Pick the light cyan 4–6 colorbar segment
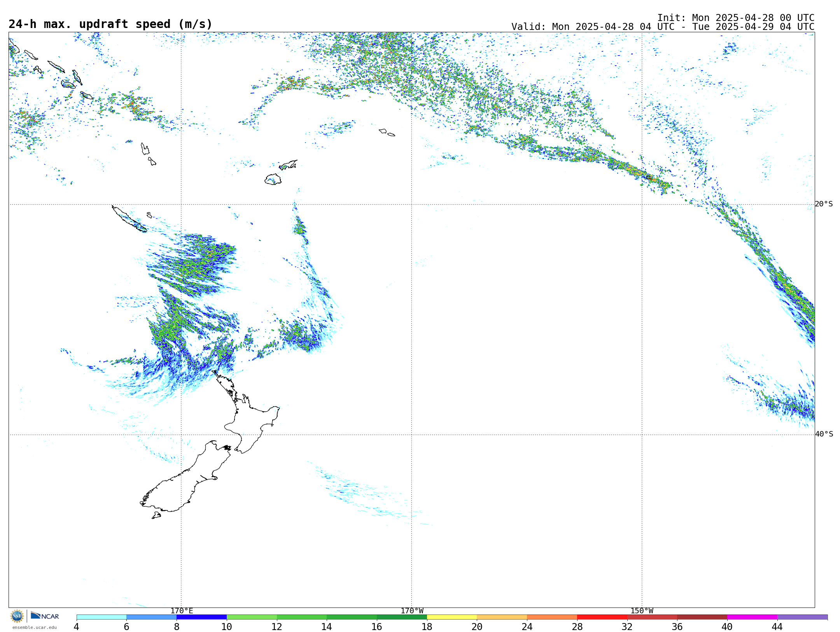This screenshot has height=632, width=840. tap(101, 617)
